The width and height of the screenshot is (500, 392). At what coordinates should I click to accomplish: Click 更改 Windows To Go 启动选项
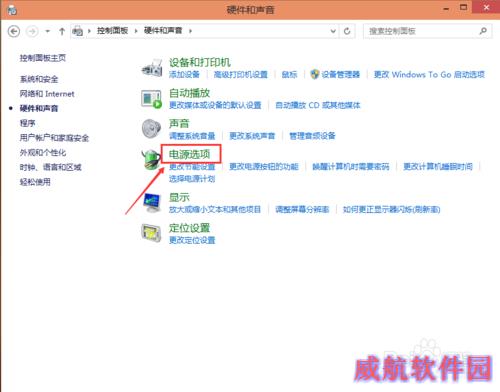[429, 74]
